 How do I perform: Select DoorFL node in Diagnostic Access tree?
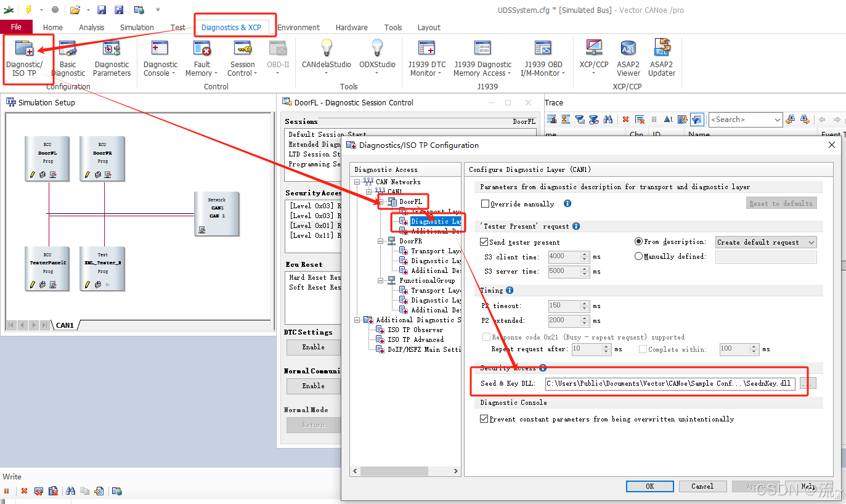410,201
